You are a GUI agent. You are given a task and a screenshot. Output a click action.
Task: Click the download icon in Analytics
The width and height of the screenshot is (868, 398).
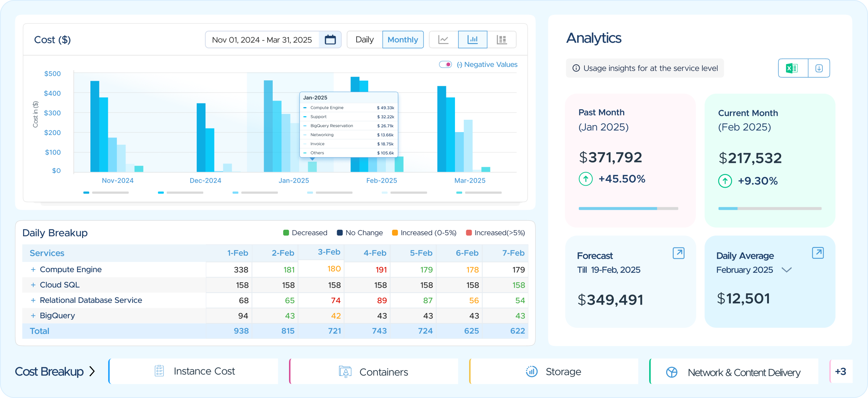(819, 68)
